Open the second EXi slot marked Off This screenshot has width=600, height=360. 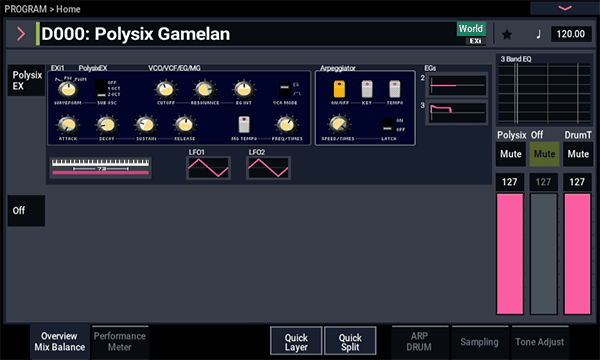26,211
